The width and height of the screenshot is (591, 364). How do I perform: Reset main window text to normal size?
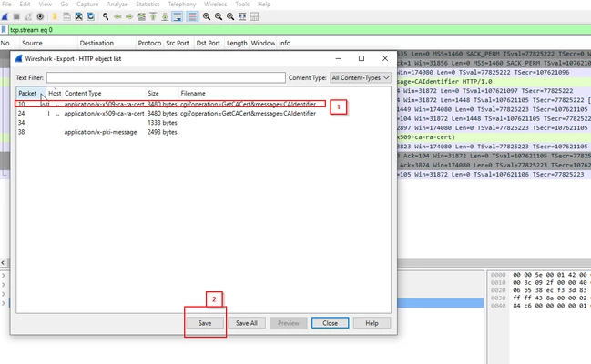230,16
